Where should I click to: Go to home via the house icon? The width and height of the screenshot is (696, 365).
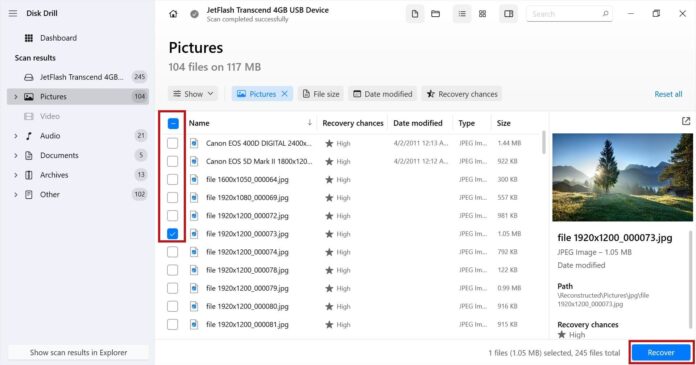173,14
